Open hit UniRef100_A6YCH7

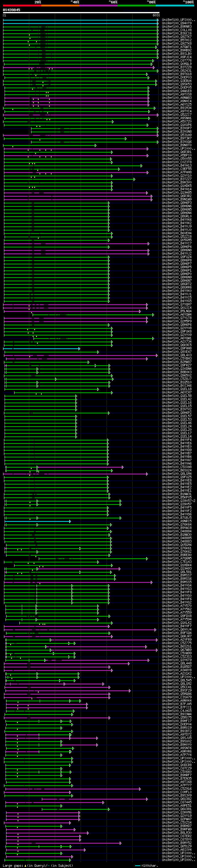[177, 392]
